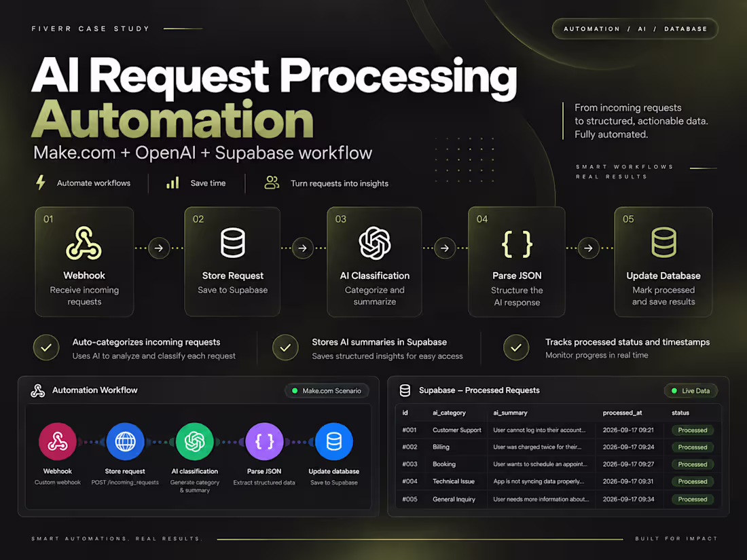Select the Technical Issue category cell

click(454, 481)
